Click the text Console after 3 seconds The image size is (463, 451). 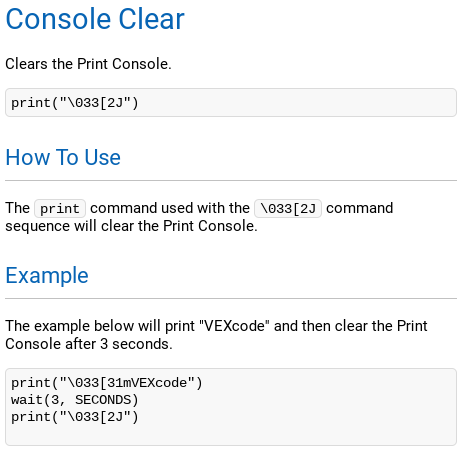tap(89, 344)
